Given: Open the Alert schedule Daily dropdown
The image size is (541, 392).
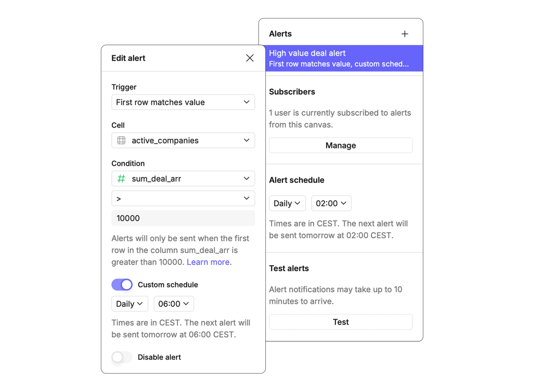Looking at the screenshot, I should point(287,203).
